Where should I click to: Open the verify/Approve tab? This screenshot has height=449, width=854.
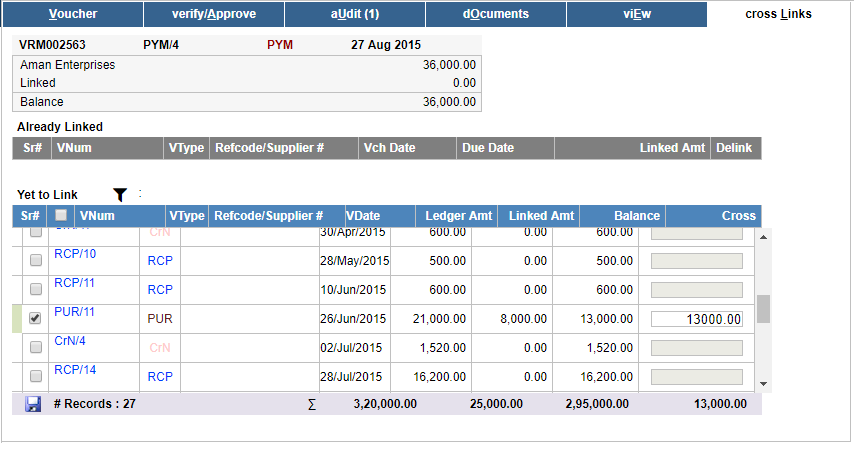click(x=214, y=14)
